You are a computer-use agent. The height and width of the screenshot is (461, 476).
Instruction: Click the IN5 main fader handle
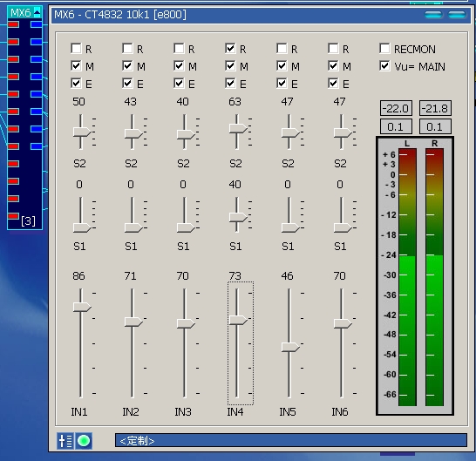(290, 347)
